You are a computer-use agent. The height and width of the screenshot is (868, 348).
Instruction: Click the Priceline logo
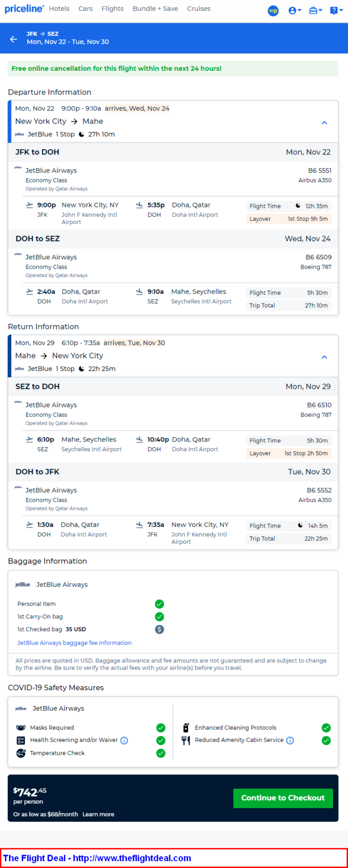pyautogui.click(x=24, y=8)
